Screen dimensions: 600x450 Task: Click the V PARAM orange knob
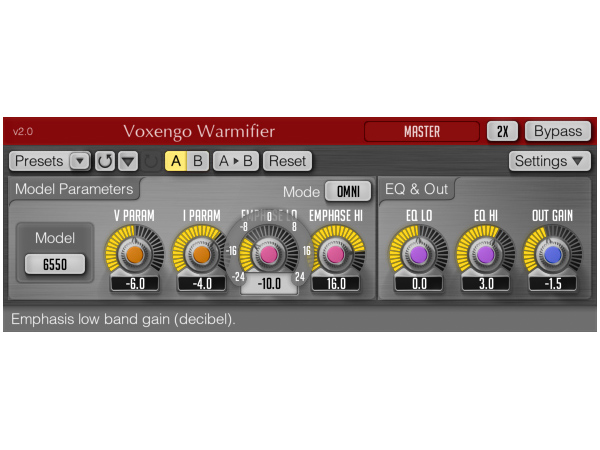[135, 254]
